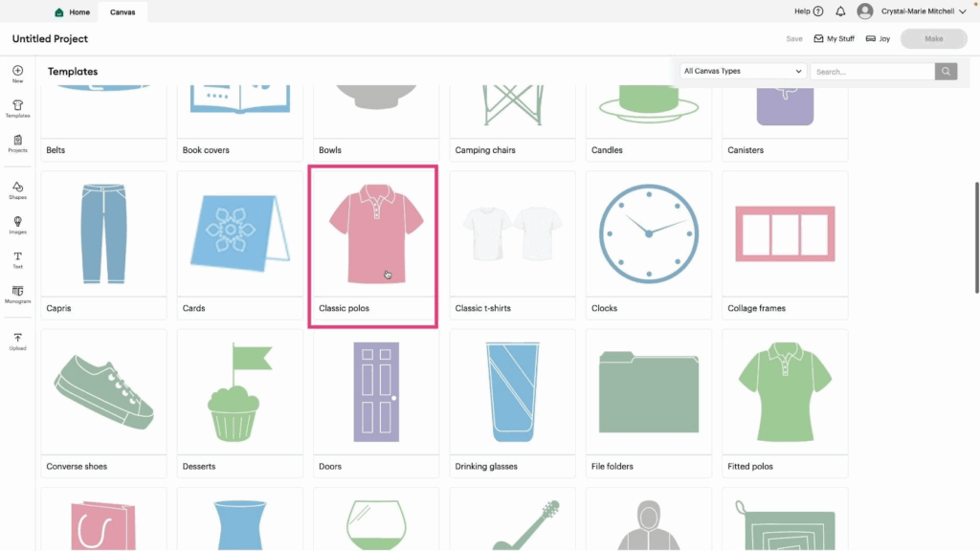Click the Camping chairs template label
The image size is (980, 551).
[485, 150]
